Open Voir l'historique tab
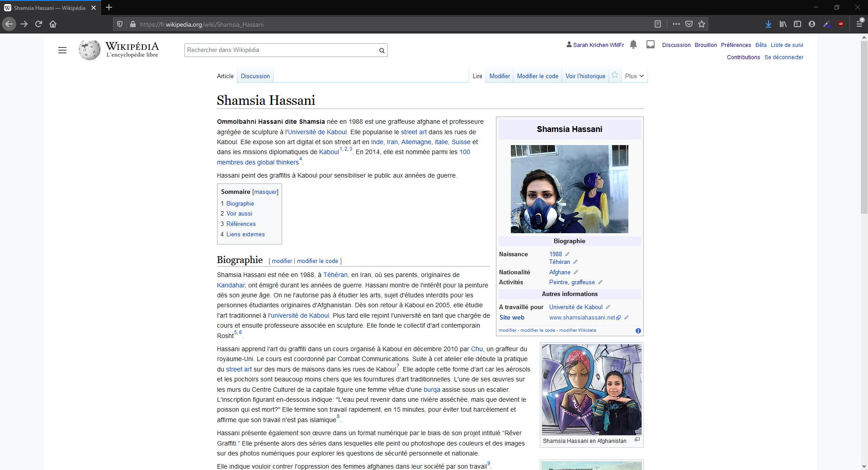Viewport: 868px width, 470px height. click(585, 76)
